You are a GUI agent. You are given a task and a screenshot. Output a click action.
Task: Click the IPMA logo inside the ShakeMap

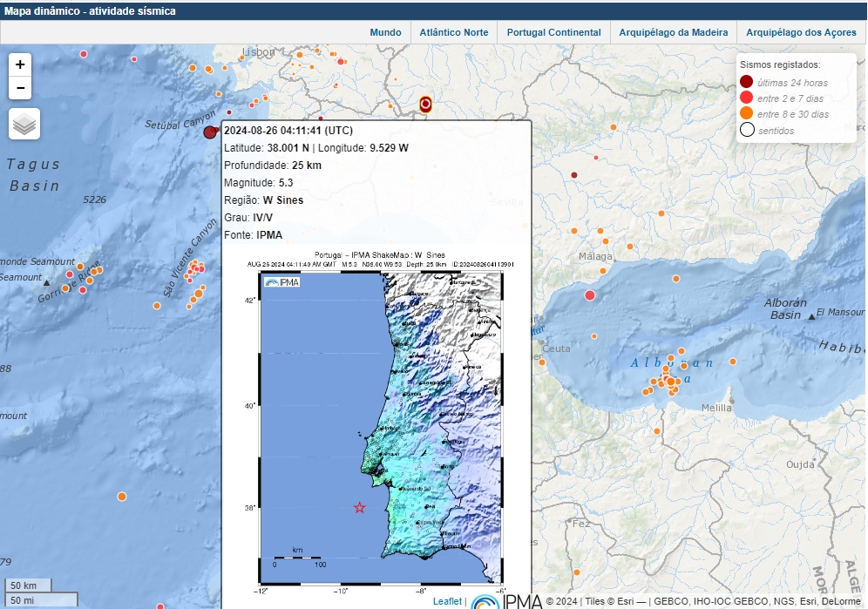coord(281,282)
